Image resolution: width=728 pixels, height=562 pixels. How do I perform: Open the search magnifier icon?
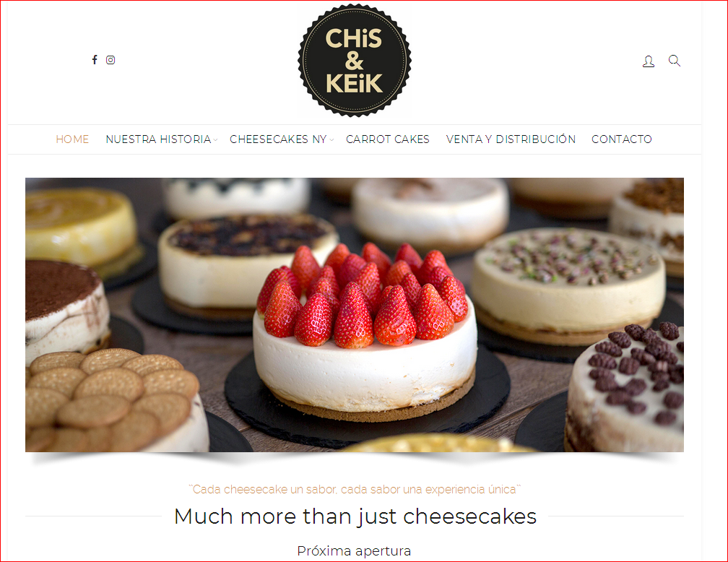tap(675, 61)
